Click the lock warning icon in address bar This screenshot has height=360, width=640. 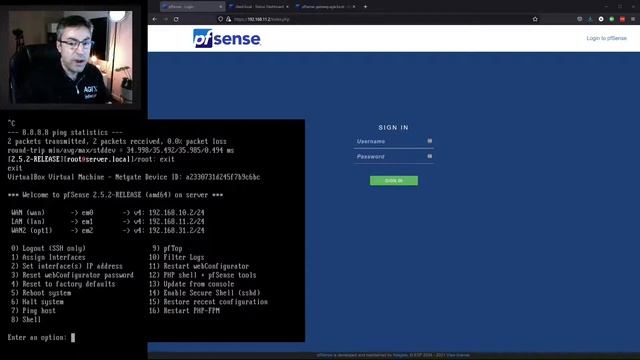[x=228, y=19]
